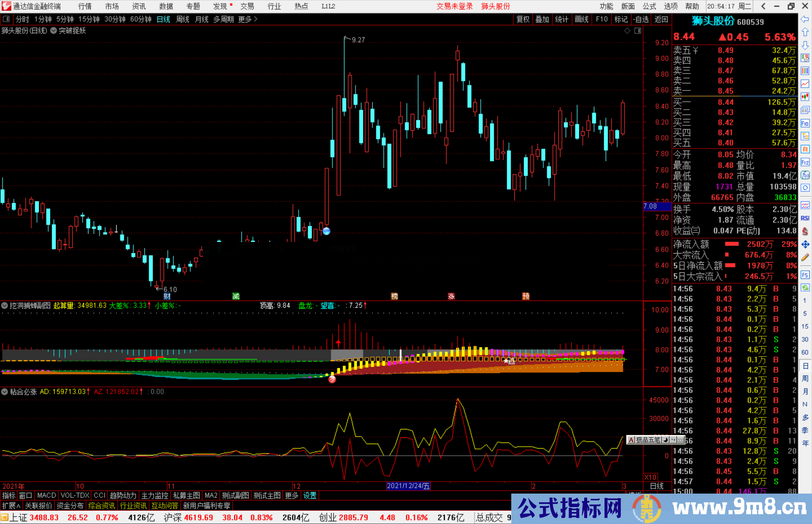Image resolution: width=812 pixels, height=524 pixels.
Task: Open dropdown beside 突破捉妖 indicator name
Action: click(x=54, y=31)
